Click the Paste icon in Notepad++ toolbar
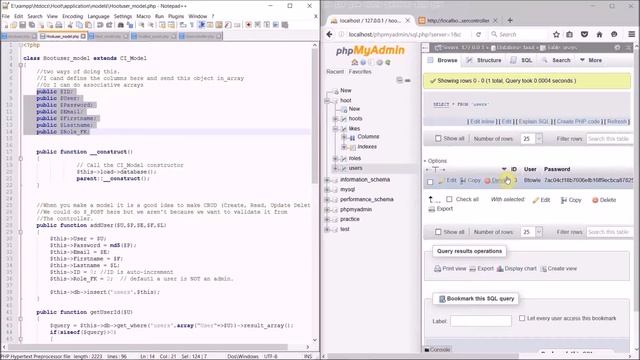Image resolution: width=640 pixels, height=360 pixels. tap(88, 25)
